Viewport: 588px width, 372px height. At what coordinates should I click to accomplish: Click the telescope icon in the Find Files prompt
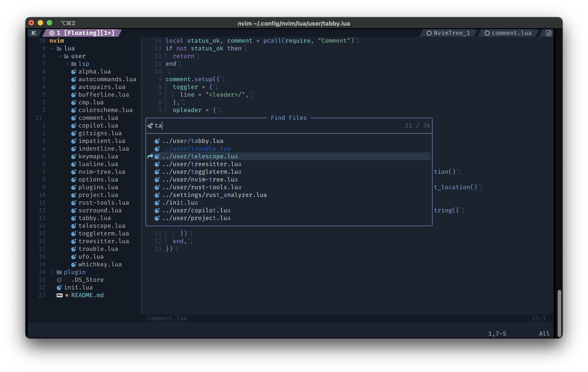point(150,126)
